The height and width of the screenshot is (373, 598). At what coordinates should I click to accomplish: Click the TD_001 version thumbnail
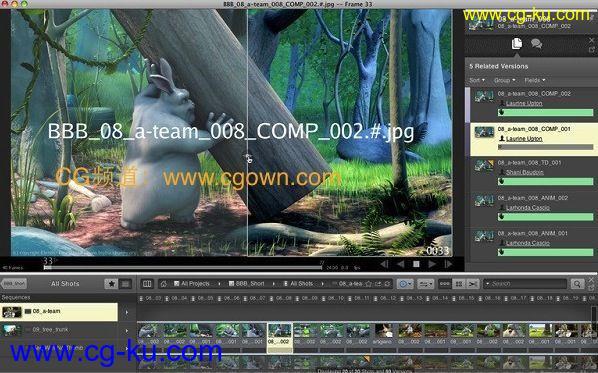tap(484, 166)
